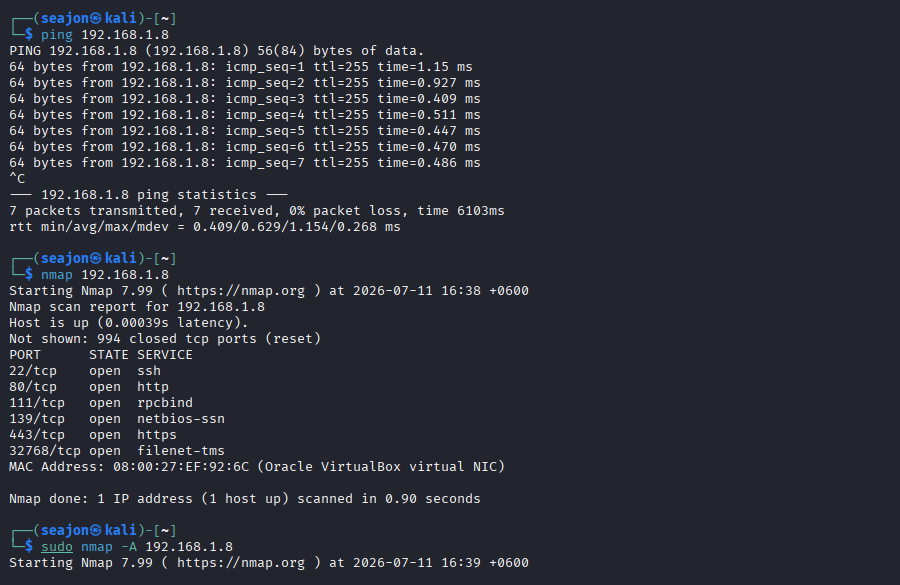Click the 80/tcp http port row

click(x=89, y=387)
